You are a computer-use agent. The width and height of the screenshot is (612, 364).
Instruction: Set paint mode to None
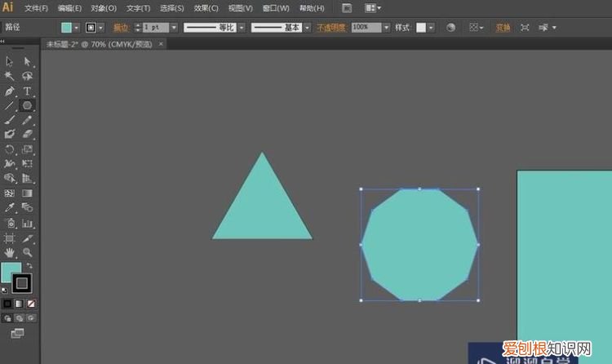[31, 304]
